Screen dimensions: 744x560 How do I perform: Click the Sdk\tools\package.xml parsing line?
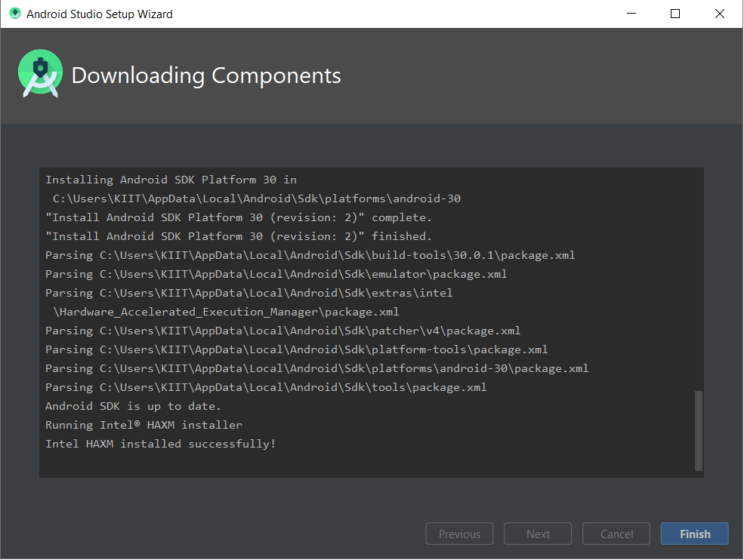click(x=266, y=387)
